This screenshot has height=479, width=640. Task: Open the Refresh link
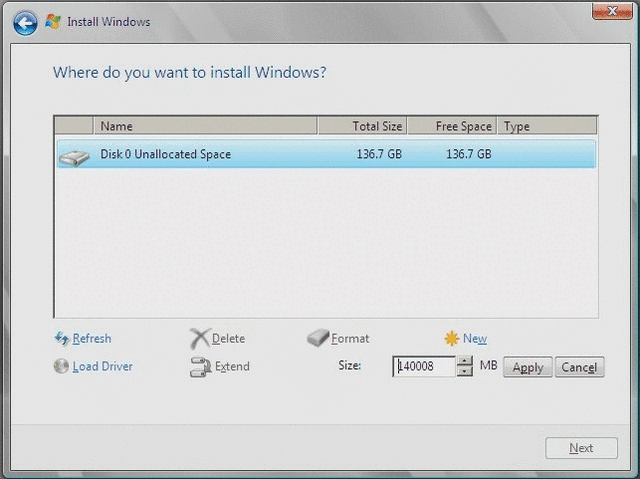tap(92, 339)
